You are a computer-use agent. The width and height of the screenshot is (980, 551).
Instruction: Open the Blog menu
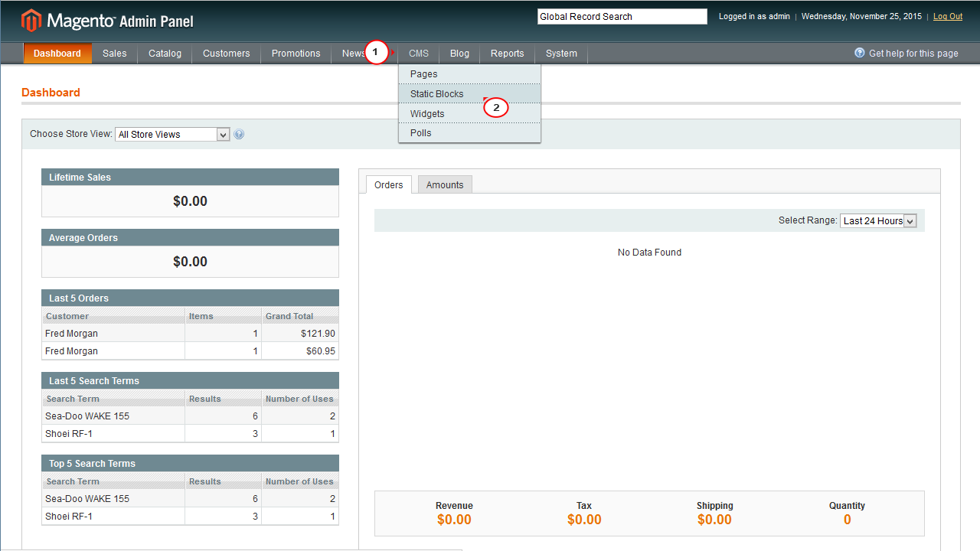tap(460, 54)
